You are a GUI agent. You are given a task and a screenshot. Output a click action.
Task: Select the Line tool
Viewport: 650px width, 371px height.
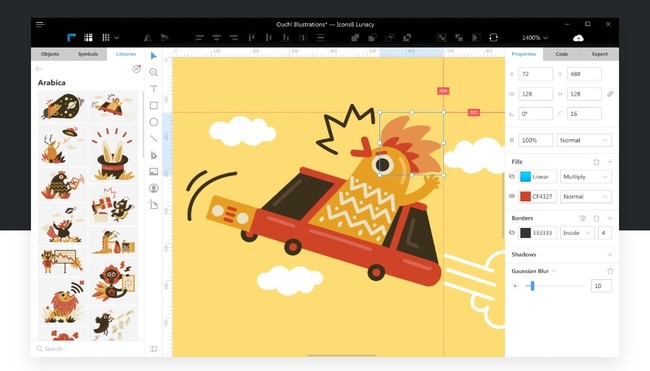(154, 138)
